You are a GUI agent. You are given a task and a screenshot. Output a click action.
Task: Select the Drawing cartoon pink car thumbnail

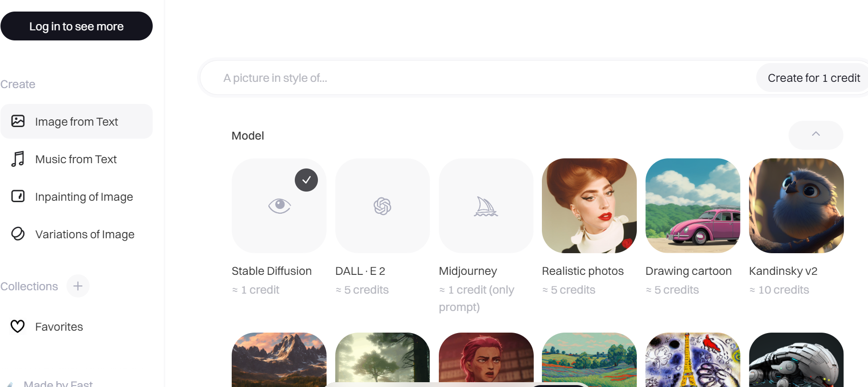tap(693, 206)
